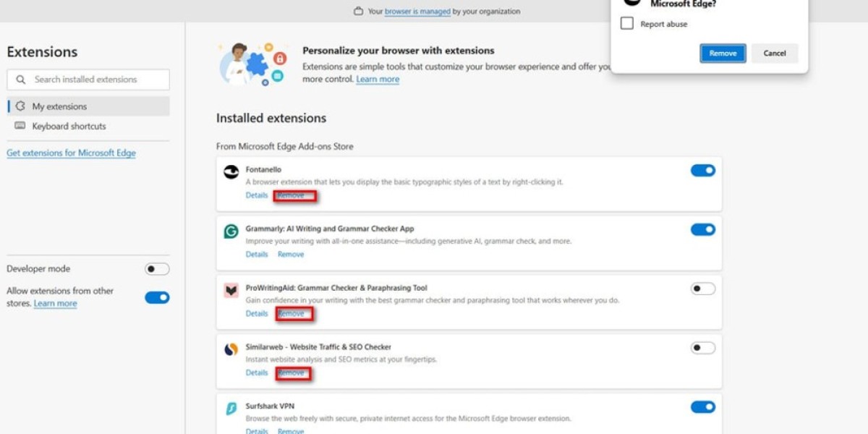868x434 pixels.
Task: Confirm removal with the Remove button
Action: click(723, 53)
